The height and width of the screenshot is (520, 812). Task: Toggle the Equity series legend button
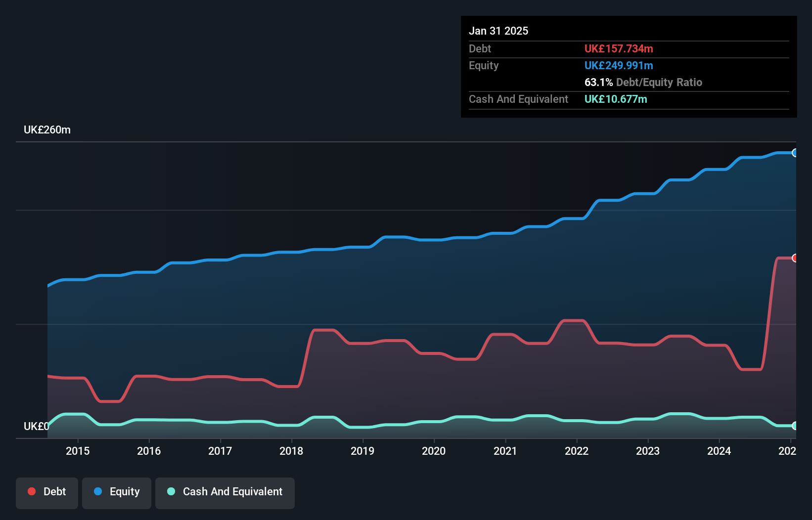tap(117, 493)
